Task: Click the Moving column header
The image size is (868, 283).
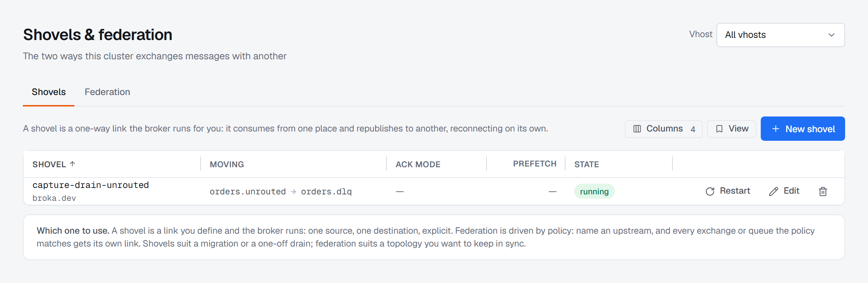Action: pos(227,164)
